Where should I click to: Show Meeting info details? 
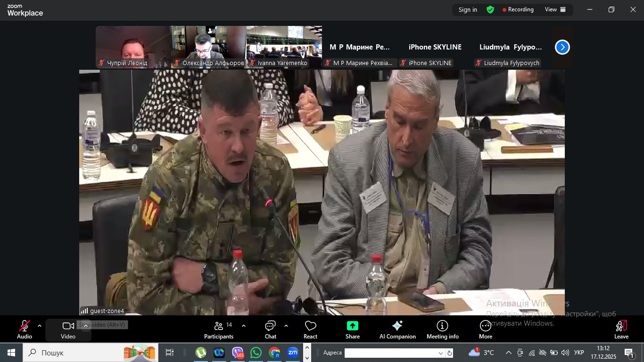[x=442, y=329]
